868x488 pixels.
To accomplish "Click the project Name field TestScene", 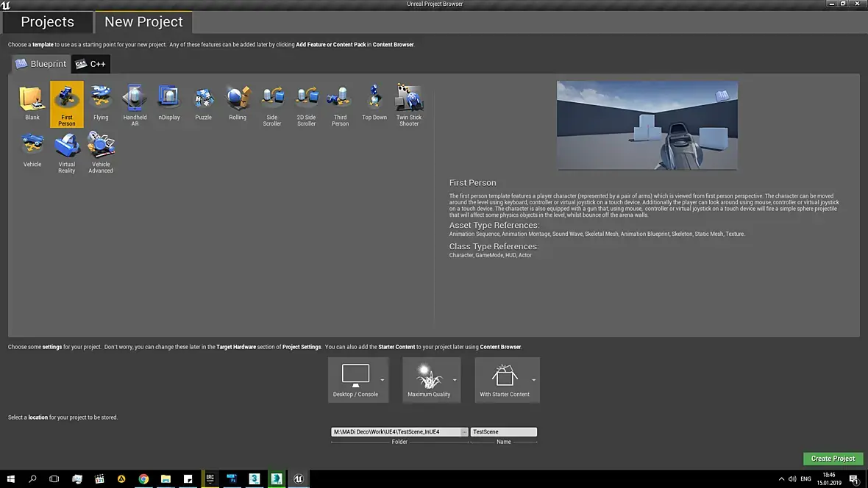I will point(504,431).
